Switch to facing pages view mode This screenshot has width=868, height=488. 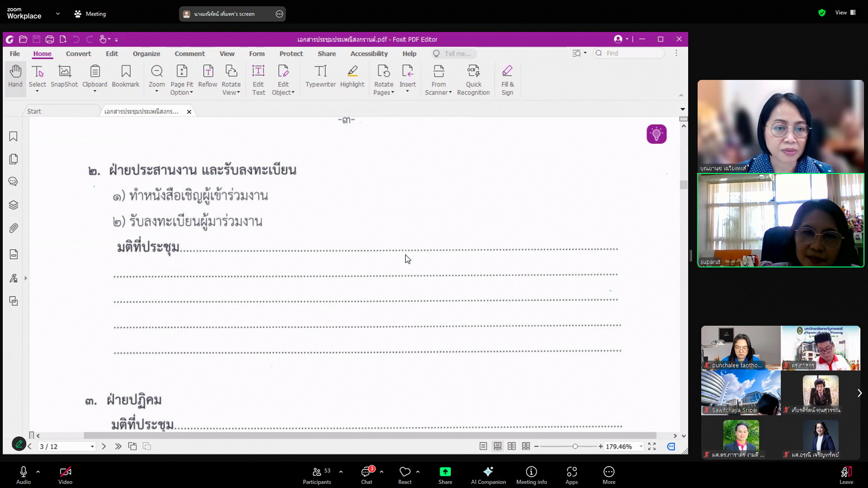click(x=512, y=446)
